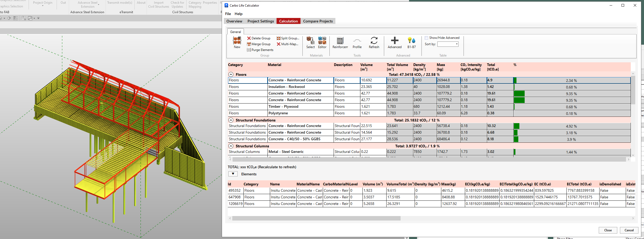Collapse the Floors group
644x239 pixels.
tap(231, 74)
